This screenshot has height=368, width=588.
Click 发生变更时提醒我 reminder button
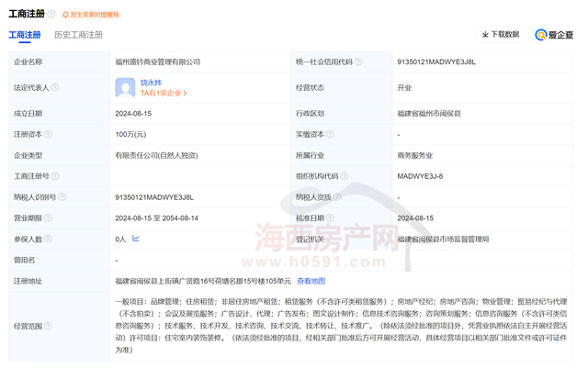(91, 15)
